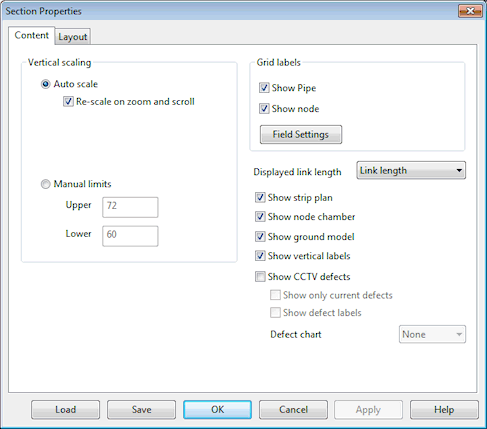Open the Defect chart dropdown
This screenshot has height=429, width=487.
[x=432, y=334]
